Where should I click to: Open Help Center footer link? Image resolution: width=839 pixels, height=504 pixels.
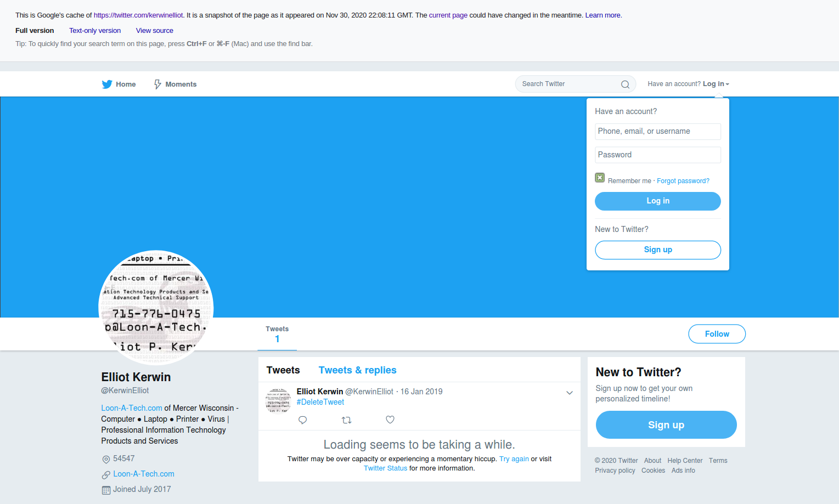[685, 461]
